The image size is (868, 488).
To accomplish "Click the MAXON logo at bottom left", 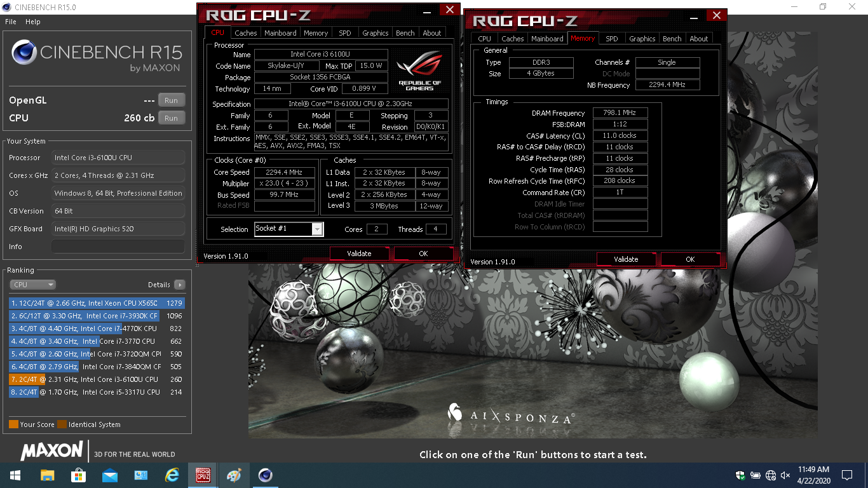I will pos(51,451).
